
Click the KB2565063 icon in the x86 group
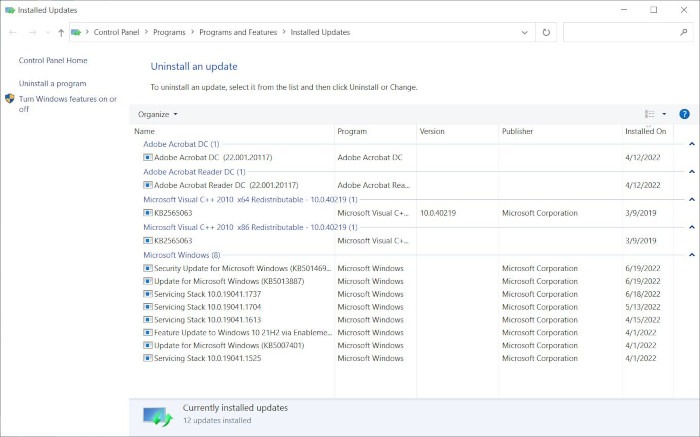[x=148, y=241]
